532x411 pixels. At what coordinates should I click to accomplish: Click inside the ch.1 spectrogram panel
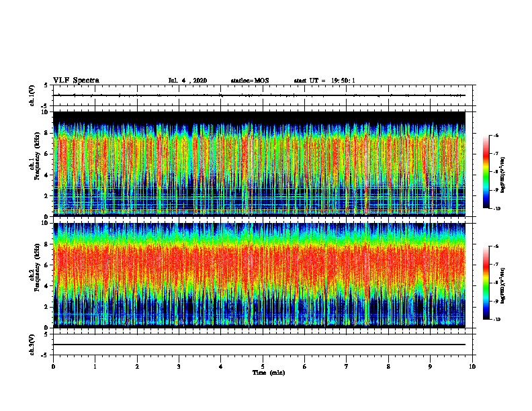tap(259, 164)
